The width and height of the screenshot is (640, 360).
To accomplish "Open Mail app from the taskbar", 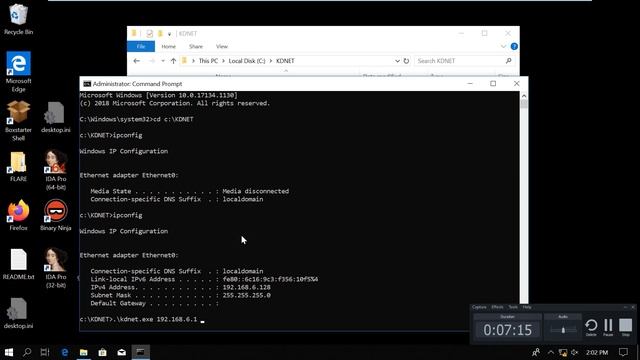I will (122, 352).
